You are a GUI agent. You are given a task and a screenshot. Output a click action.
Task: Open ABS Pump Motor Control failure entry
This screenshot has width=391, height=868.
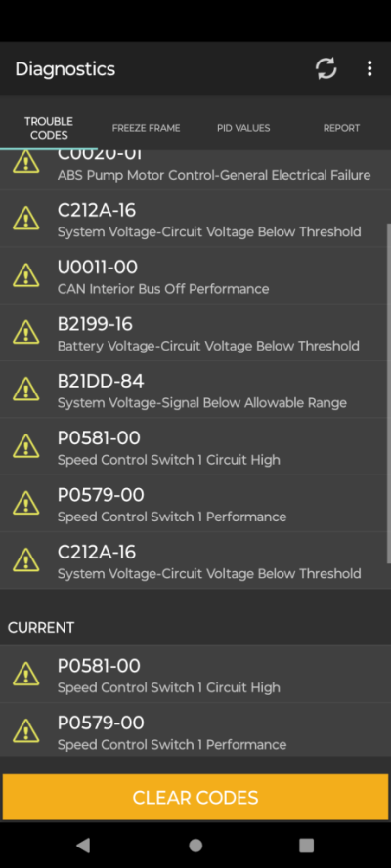(x=194, y=169)
